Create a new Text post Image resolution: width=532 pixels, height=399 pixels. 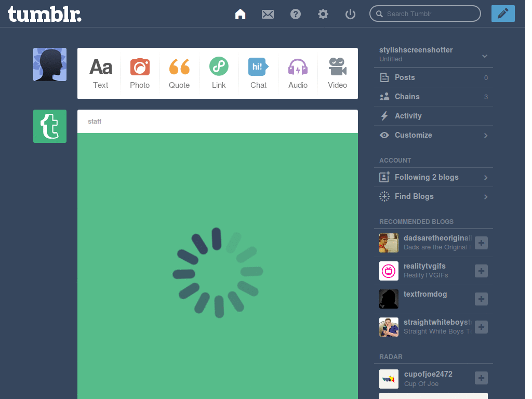coord(101,74)
